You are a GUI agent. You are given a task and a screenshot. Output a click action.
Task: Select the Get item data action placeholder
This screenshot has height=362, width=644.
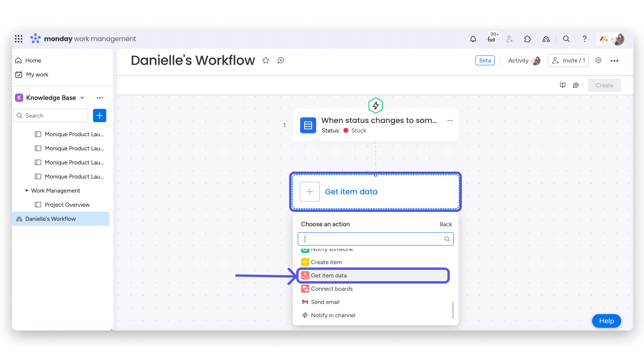(x=376, y=192)
